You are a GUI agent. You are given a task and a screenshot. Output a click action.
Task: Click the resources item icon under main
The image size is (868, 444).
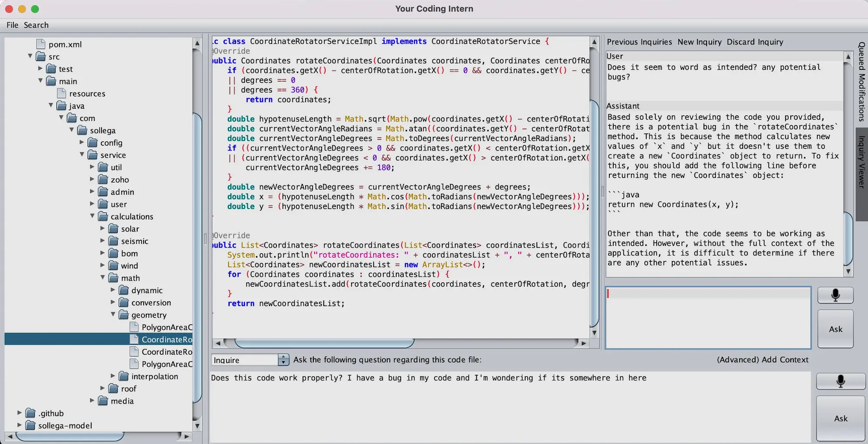tap(61, 93)
